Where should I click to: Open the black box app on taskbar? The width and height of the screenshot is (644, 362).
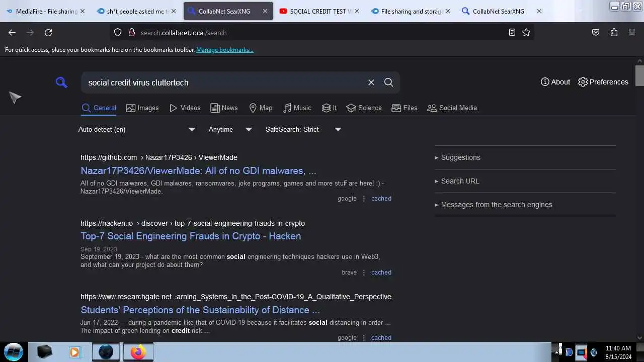44,352
